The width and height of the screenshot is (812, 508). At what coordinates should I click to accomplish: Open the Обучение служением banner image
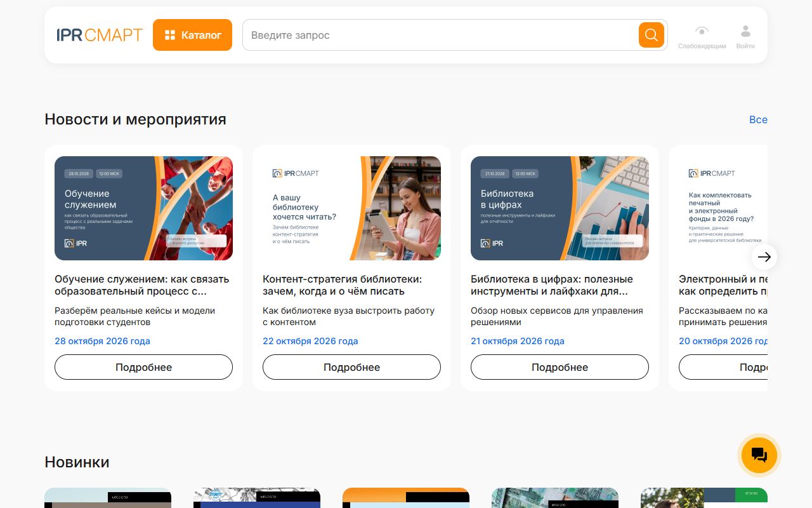pos(143,208)
